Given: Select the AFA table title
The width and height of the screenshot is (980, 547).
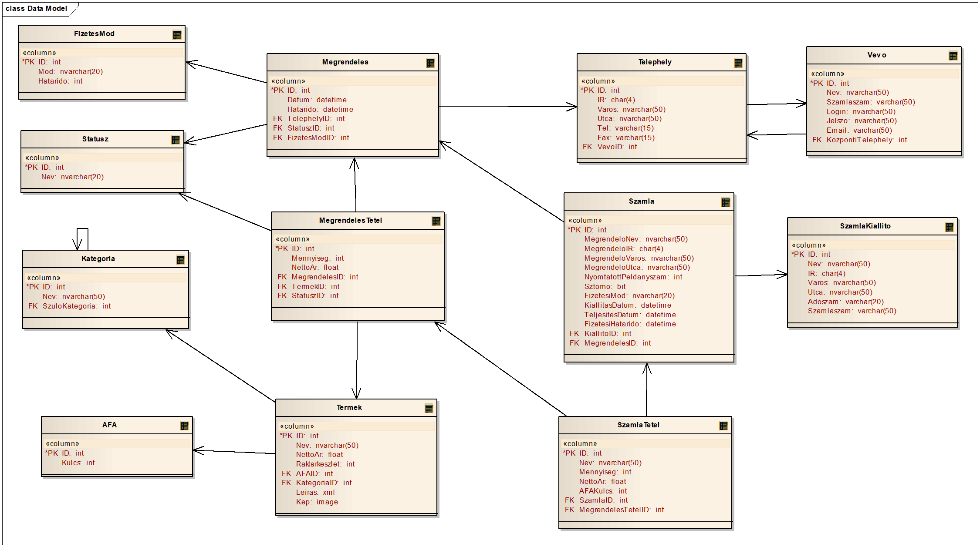Looking at the screenshot, I should click(109, 425).
